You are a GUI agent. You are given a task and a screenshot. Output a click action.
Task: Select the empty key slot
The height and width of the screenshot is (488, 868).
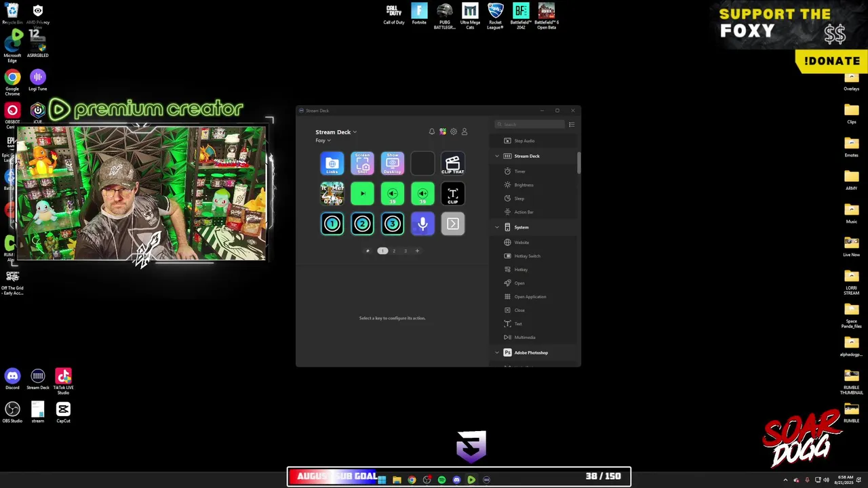tap(422, 163)
